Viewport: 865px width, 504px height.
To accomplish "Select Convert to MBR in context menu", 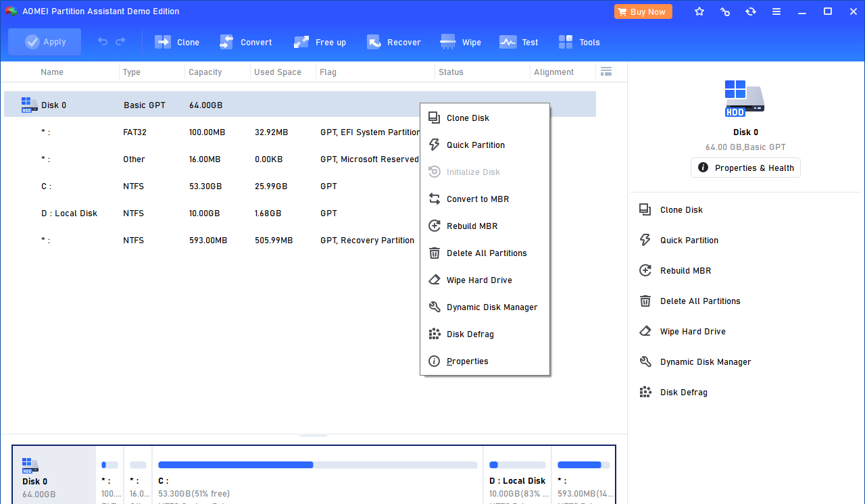I will tap(485, 199).
